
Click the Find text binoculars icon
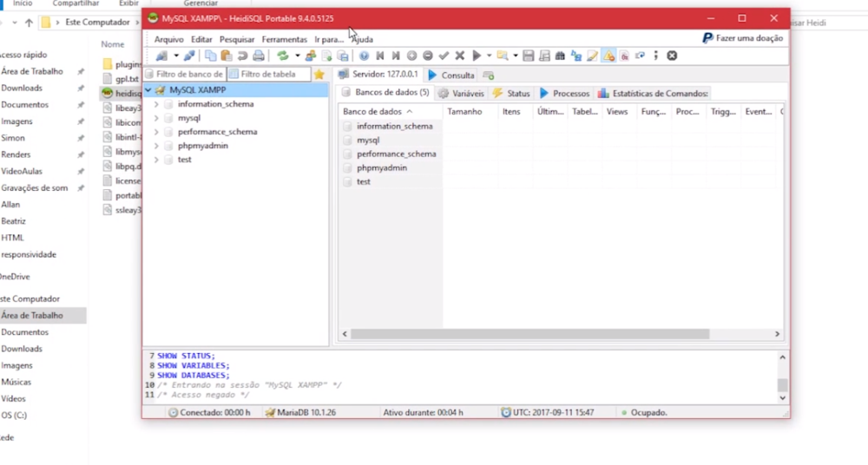click(x=560, y=56)
